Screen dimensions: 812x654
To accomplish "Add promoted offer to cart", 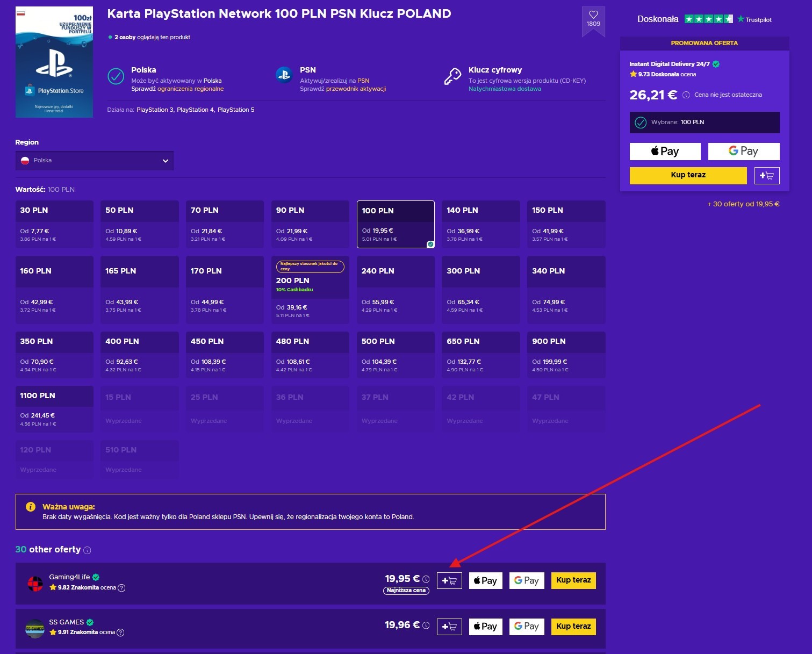I will point(767,176).
